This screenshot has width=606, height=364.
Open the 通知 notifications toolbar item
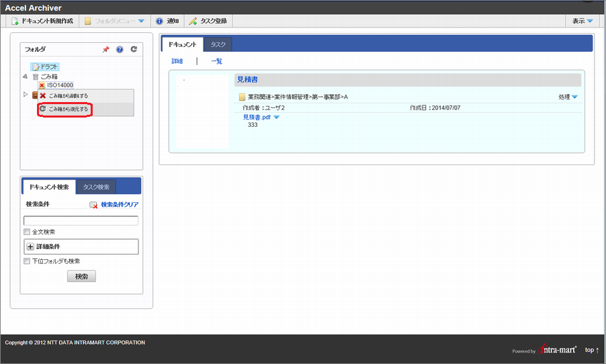[x=167, y=21]
